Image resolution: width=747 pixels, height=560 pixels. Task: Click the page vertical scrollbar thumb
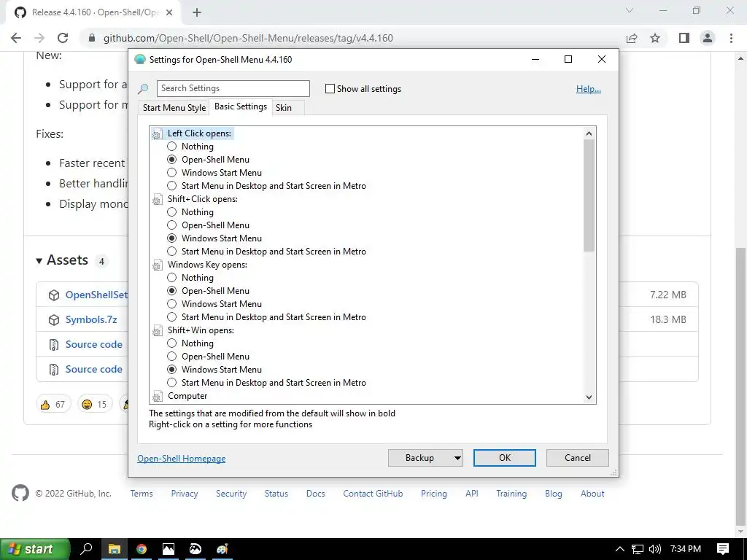pos(741,386)
